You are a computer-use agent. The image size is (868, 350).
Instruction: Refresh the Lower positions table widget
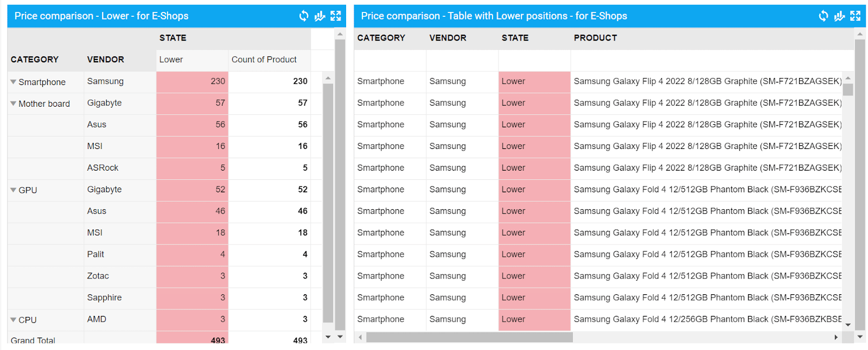click(x=824, y=16)
